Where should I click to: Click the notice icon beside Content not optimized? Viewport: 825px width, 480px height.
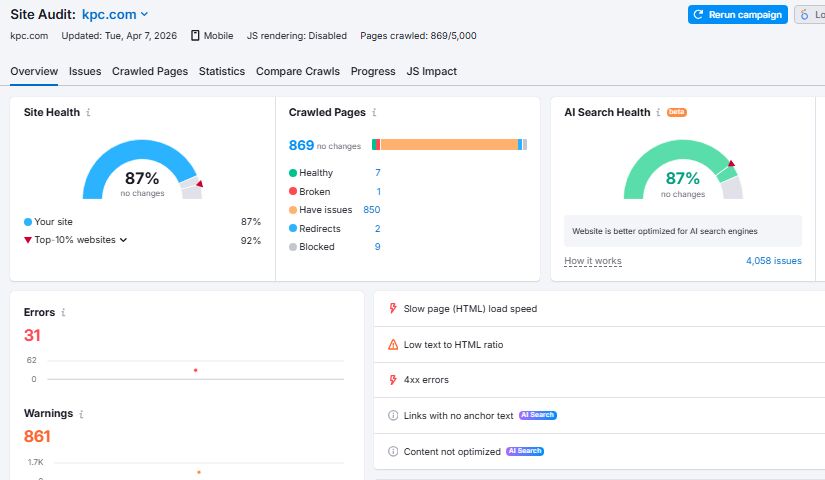pos(393,451)
